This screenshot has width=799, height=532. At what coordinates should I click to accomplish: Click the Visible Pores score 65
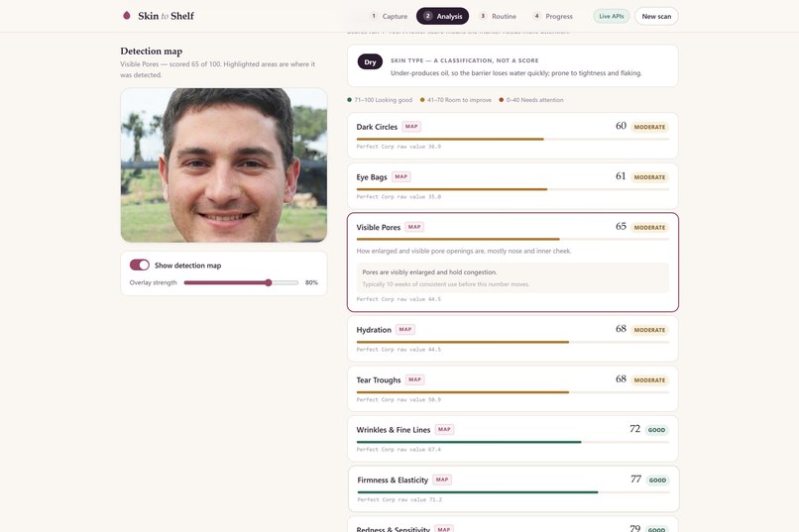click(x=621, y=226)
